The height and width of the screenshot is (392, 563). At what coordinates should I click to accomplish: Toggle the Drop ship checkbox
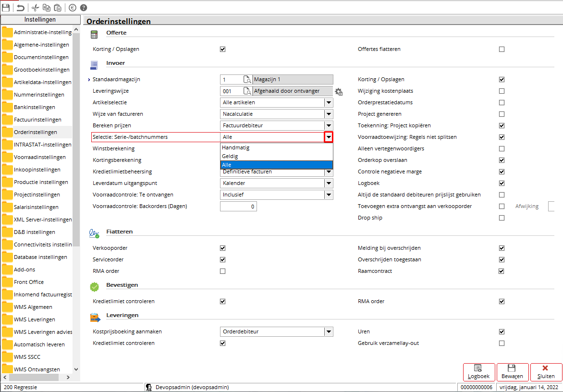[x=502, y=218]
